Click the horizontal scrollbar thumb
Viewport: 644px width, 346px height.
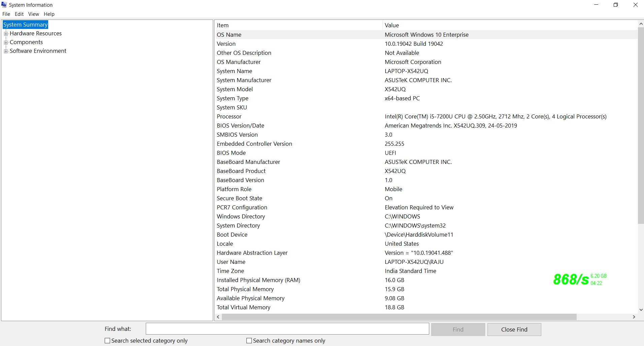pyautogui.click(x=399, y=317)
